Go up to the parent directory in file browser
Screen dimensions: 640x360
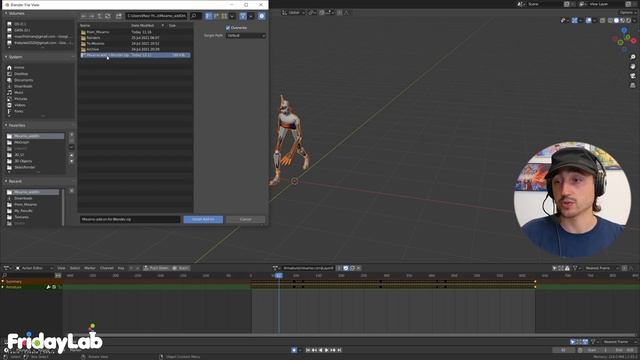coord(100,16)
